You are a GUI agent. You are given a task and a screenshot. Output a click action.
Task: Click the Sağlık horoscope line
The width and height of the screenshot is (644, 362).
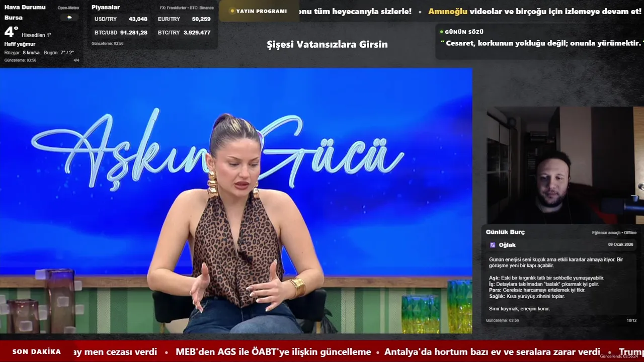527,296
